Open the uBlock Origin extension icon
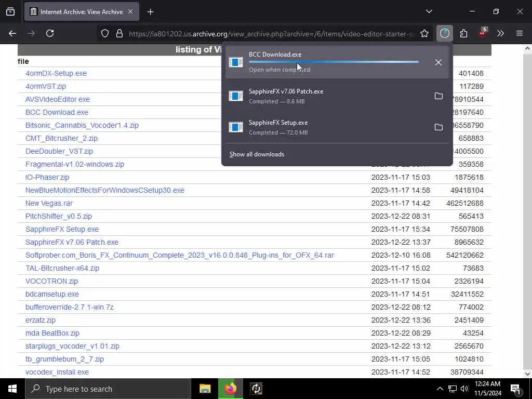 482,33
